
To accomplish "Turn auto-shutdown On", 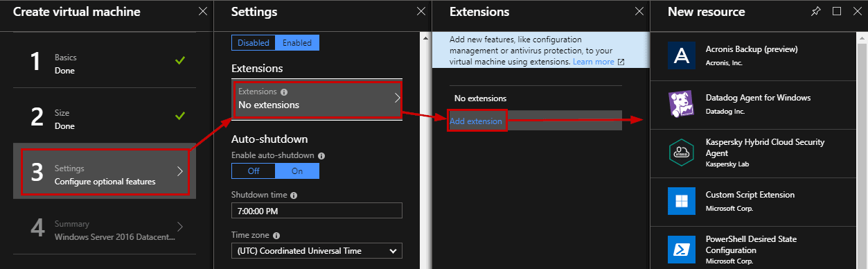I will [297, 171].
